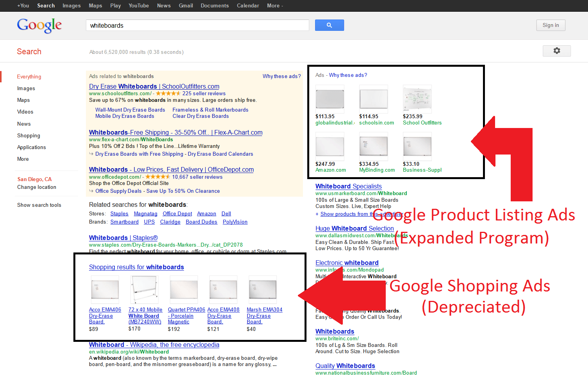Viewport: 588px width, 375px height.
Task: Filter results by Shopping in sidebar
Action: coord(29,135)
